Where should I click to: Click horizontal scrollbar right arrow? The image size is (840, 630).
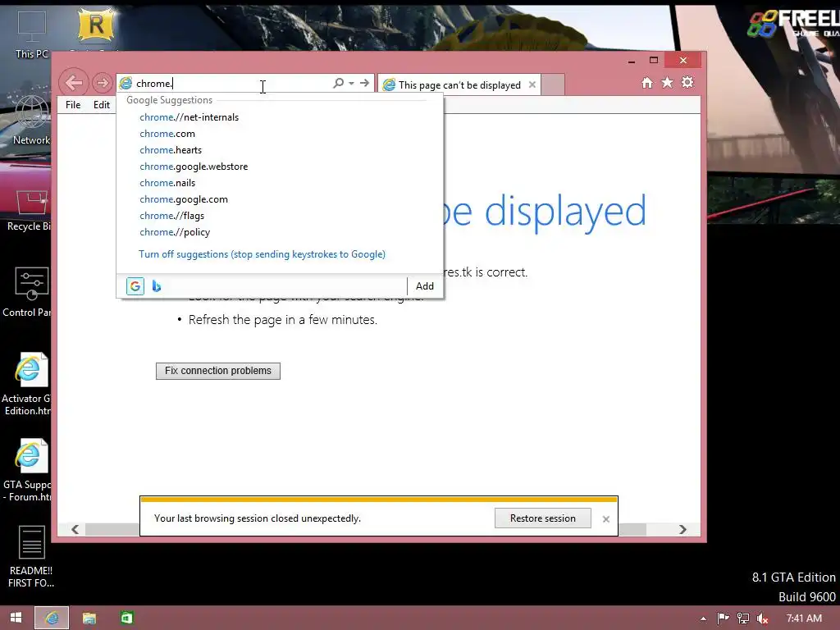[682, 529]
